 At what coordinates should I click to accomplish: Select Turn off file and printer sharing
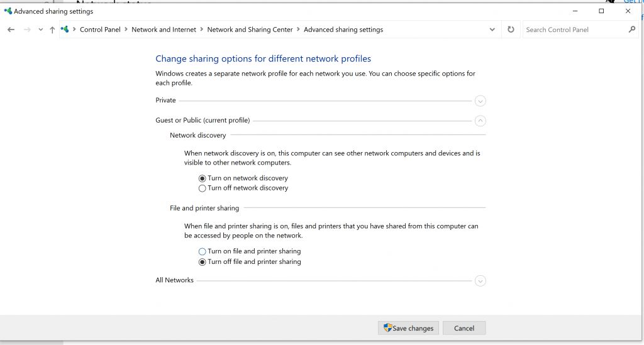[x=202, y=262]
